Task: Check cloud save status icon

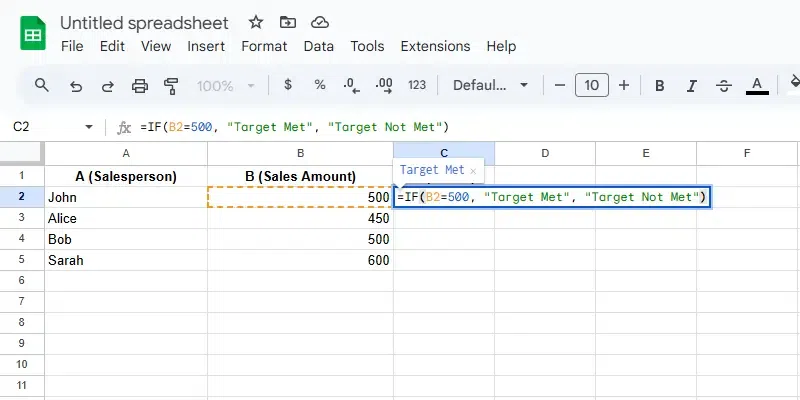Action: point(319,22)
